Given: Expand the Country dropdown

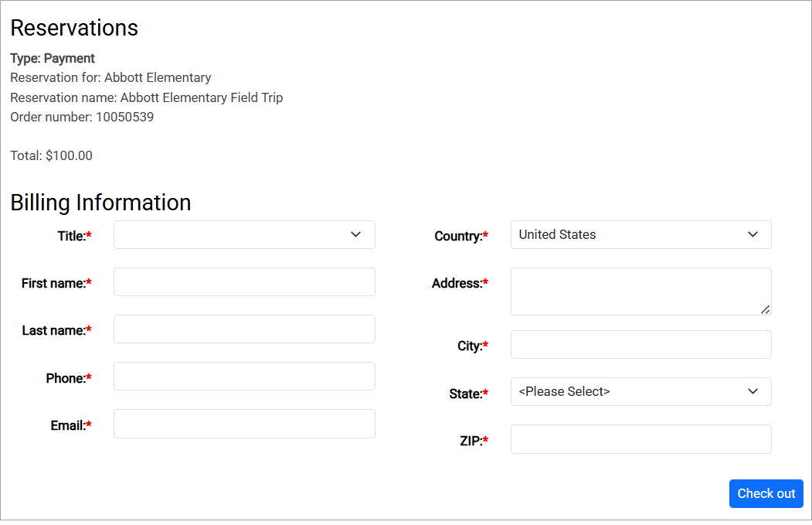Looking at the screenshot, I should [640, 235].
